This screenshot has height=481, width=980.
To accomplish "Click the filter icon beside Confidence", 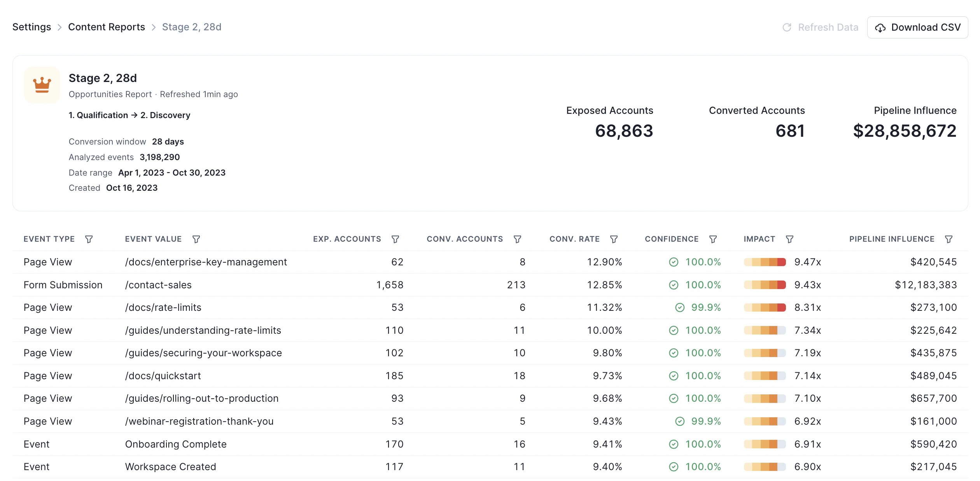I will [x=713, y=239].
